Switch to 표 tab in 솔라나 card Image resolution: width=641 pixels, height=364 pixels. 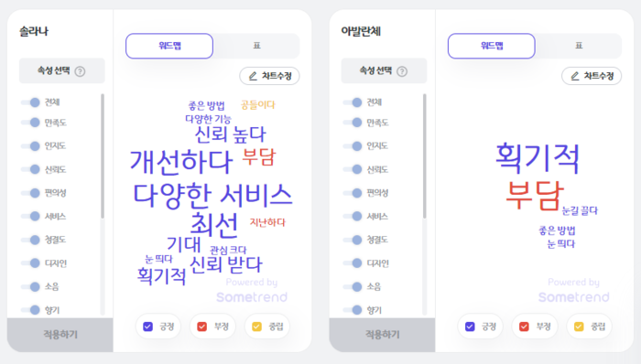point(256,46)
